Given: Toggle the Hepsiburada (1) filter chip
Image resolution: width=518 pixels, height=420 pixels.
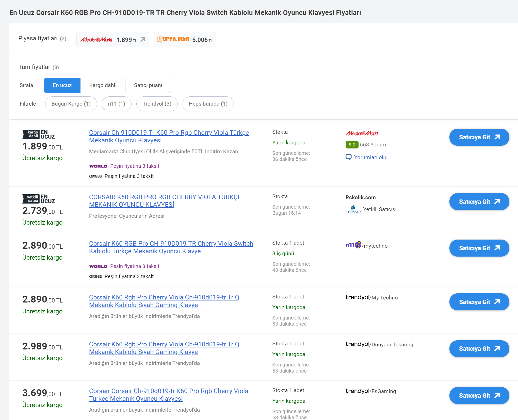Looking at the screenshot, I should pyautogui.click(x=208, y=104).
